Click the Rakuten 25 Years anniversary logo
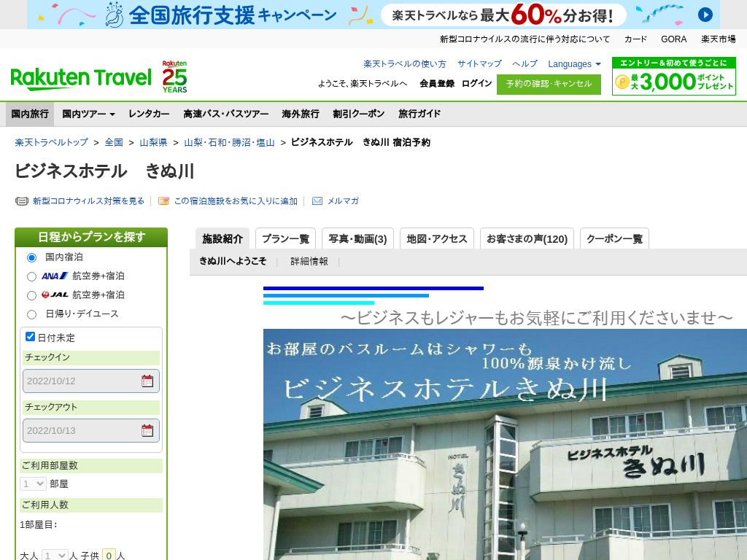 tap(174, 77)
